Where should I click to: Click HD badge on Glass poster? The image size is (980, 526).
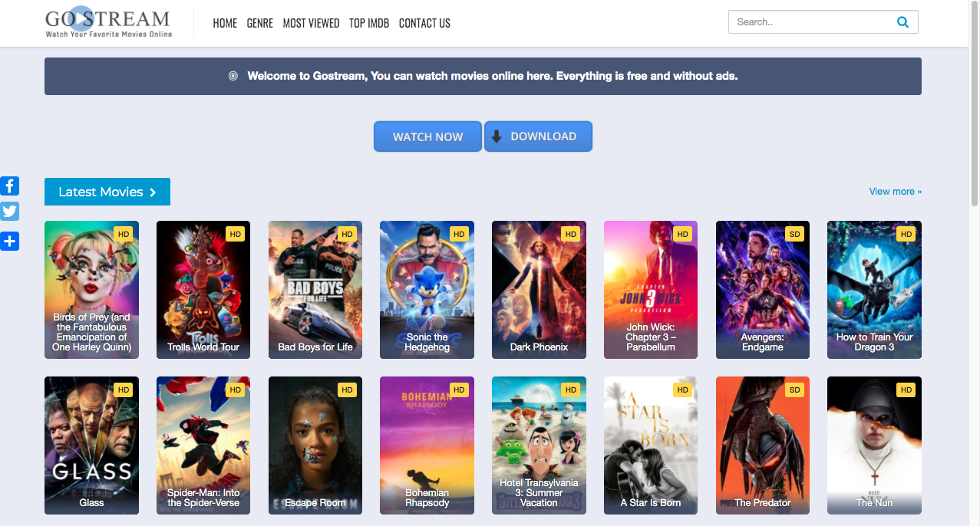tap(123, 390)
